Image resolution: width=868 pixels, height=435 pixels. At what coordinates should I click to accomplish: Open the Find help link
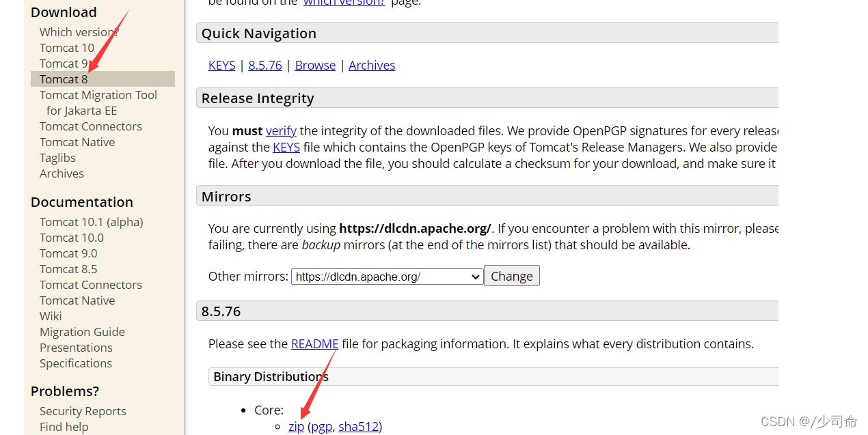coord(64,427)
